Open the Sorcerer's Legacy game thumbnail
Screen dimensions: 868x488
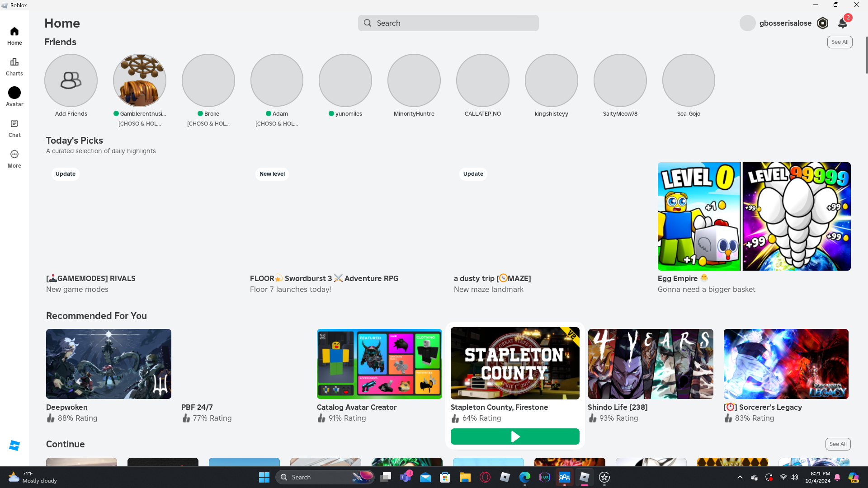pyautogui.click(x=786, y=364)
